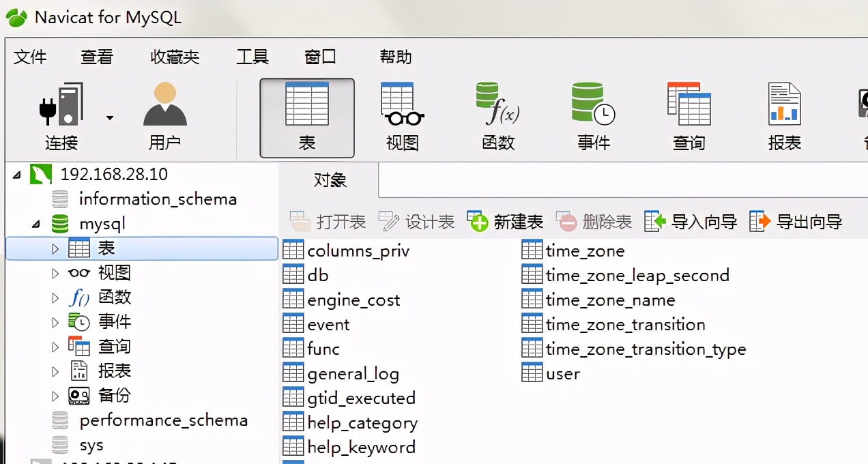This screenshot has height=464, width=868.
Task: Select the time_zone_transition table
Action: click(x=625, y=325)
